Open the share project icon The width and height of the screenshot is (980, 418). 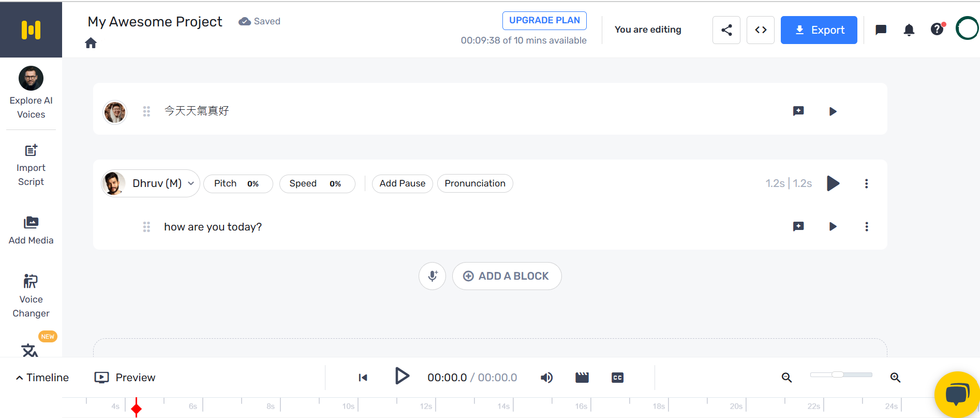(726, 30)
